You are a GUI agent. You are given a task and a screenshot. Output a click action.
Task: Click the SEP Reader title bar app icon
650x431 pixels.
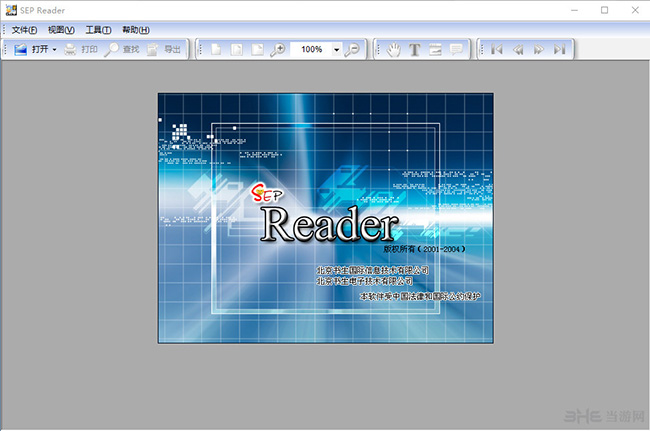11,10
